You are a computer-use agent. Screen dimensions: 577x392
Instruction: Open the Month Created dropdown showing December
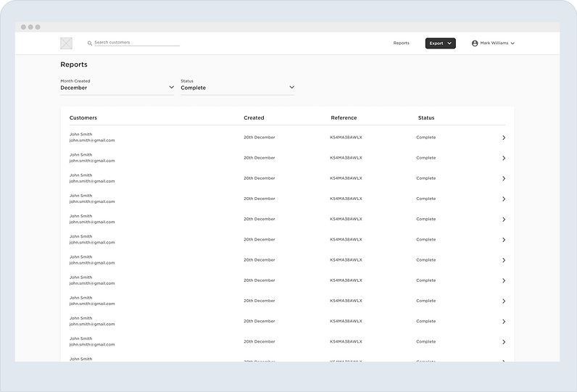coord(117,87)
